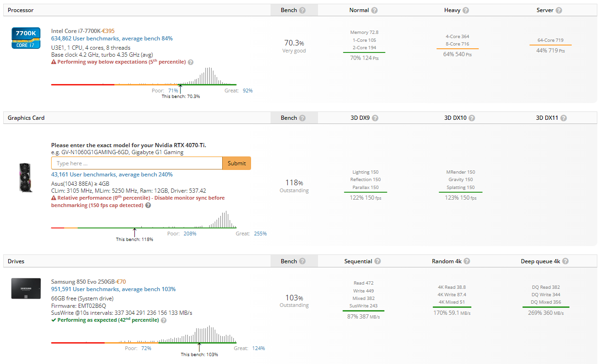The height and width of the screenshot is (364, 602).
Task: Open the Intel Core i7-7700K link
Action: 76,31
